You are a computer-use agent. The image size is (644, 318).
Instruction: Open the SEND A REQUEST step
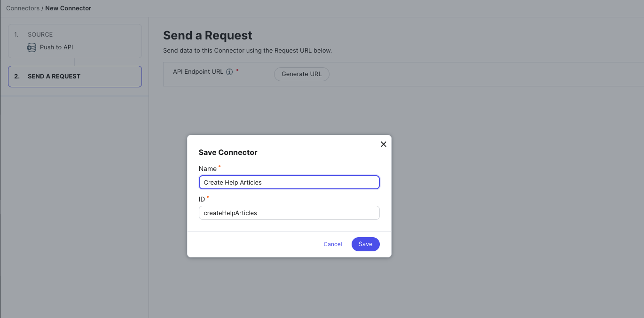coord(75,77)
